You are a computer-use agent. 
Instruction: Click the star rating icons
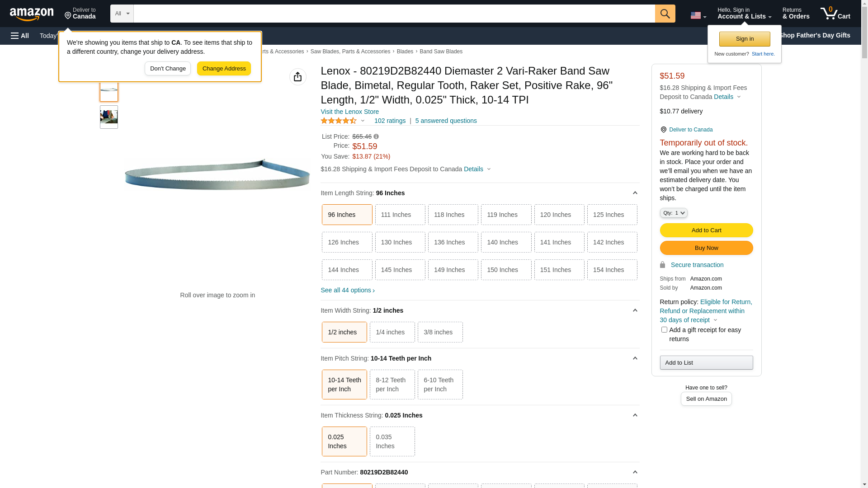[339, 121]
